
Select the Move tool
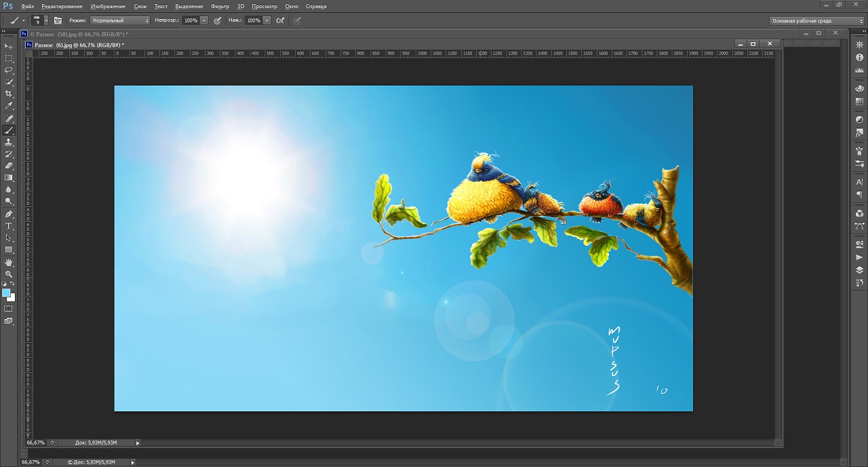(9, 45)
